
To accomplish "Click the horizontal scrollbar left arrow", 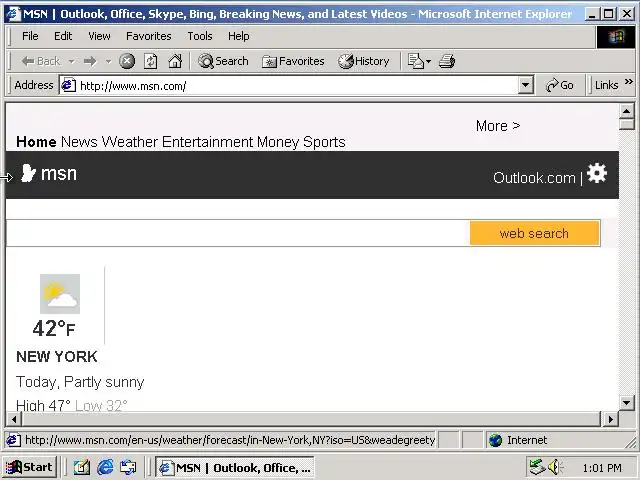I will coord(14,419).
